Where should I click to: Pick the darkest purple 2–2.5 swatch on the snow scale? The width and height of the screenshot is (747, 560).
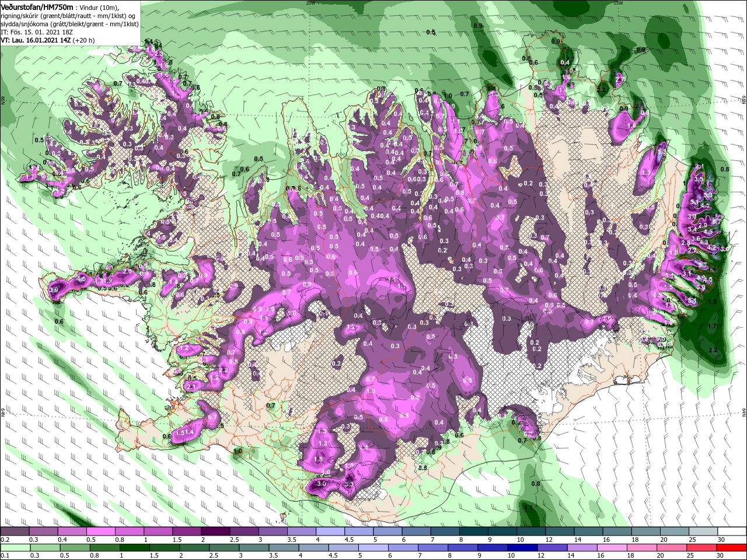click(215, 531)
